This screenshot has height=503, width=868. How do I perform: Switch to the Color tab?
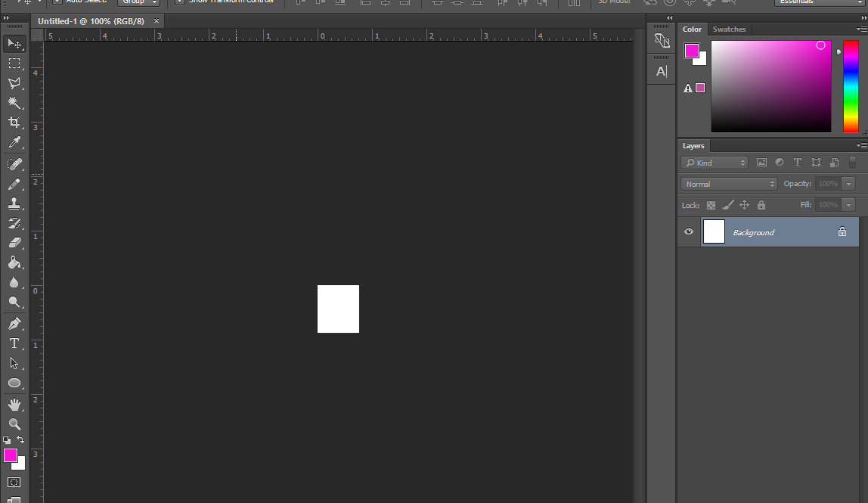(x=692, y=29)
